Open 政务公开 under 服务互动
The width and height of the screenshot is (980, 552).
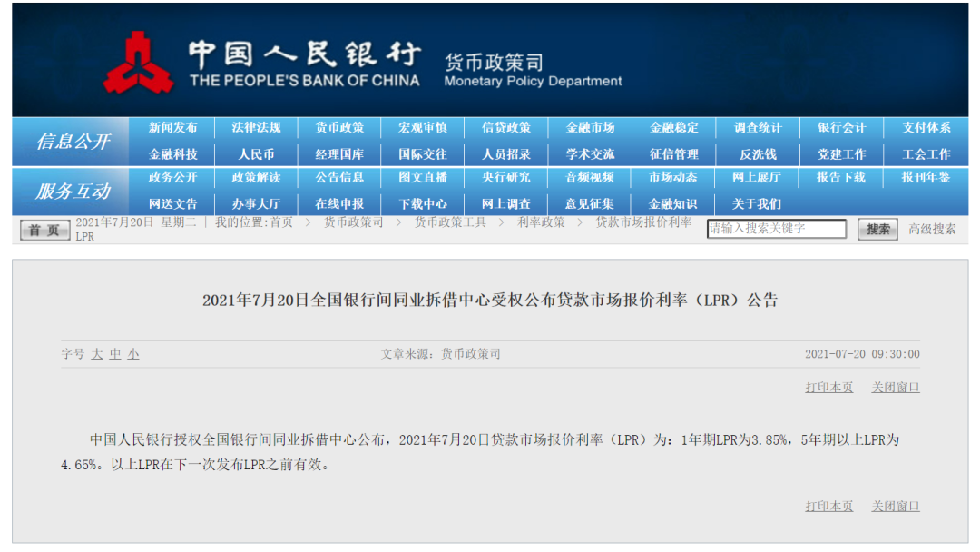[172, 178]
